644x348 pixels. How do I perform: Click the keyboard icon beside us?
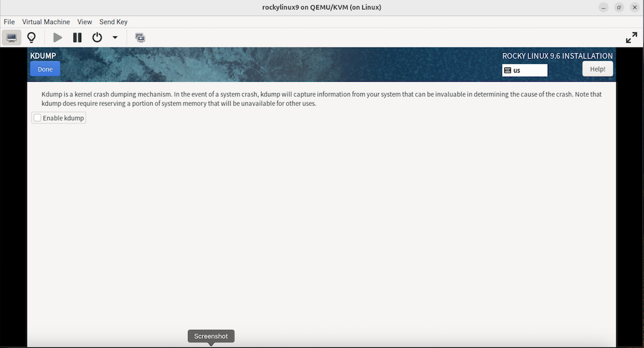[x=508, y=70]
